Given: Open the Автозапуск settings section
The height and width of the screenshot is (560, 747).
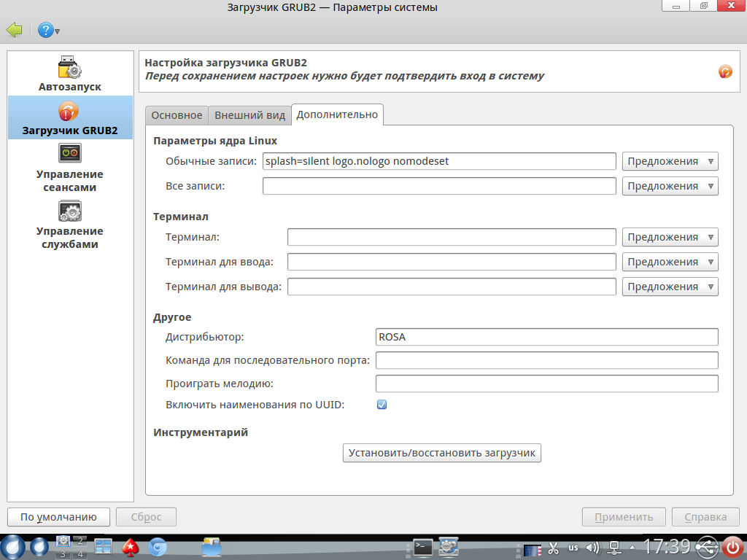Looking at the screenshot, I should pyautogui.click(x=70, y=74).
